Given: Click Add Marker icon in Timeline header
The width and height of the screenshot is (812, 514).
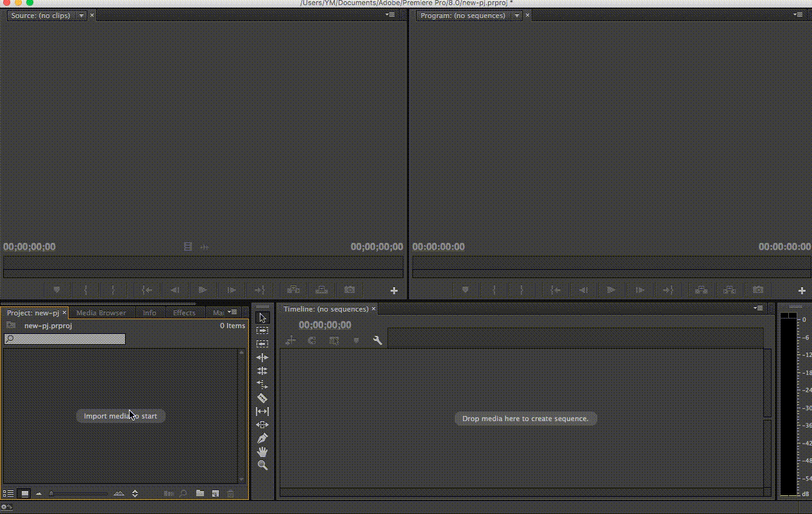Looking at the screenshot, I should [356, 341].
